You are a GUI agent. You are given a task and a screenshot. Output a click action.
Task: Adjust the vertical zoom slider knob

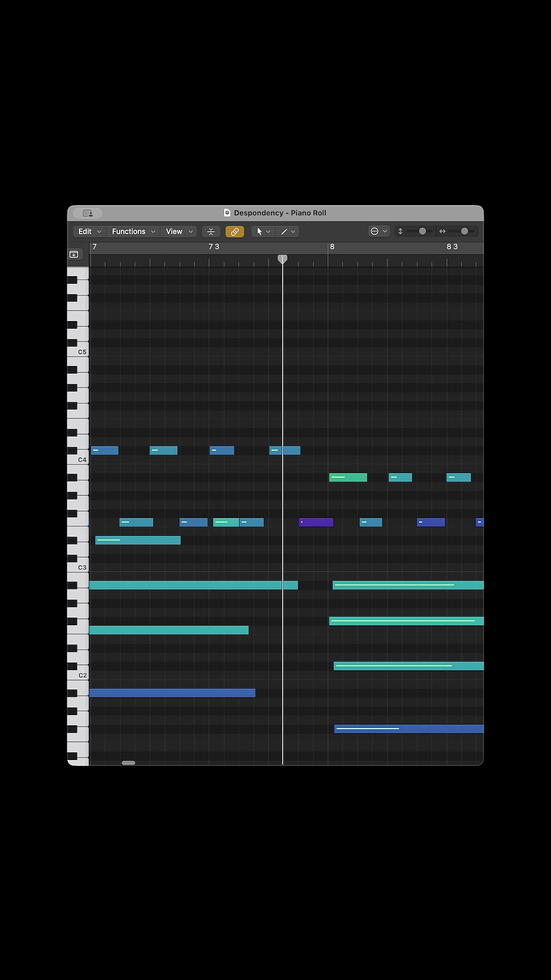(422, 231)
